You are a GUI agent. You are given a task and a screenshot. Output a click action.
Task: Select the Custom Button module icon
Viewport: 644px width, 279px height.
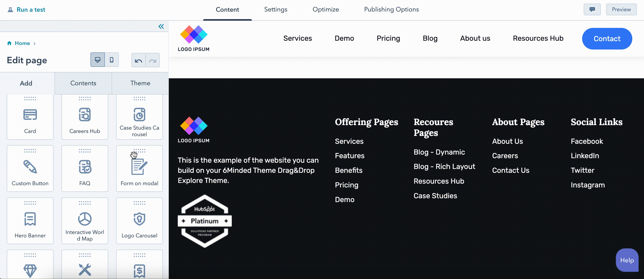click(30, 167)
